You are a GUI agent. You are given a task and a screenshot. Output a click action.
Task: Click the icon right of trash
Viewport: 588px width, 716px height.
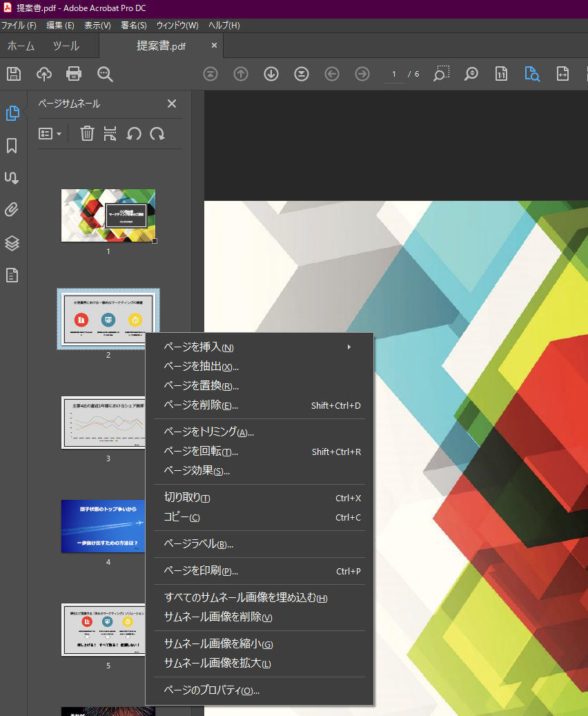tap(110, 134)
